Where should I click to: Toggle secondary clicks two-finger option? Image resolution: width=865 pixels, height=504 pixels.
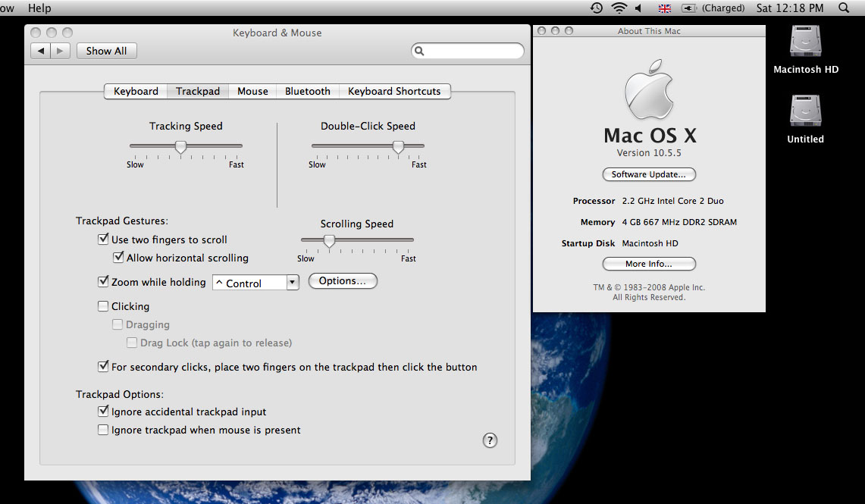103,366
